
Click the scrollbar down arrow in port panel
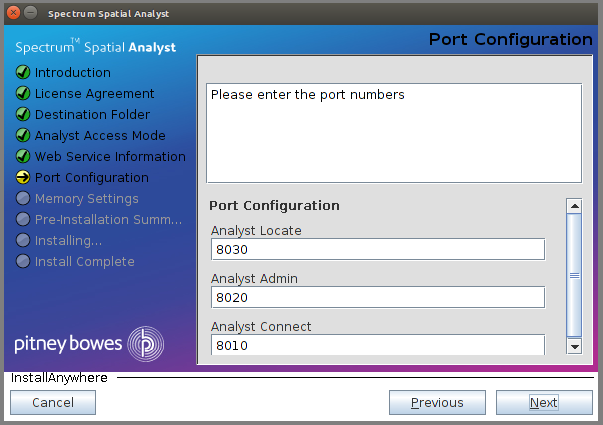(574, 346)
